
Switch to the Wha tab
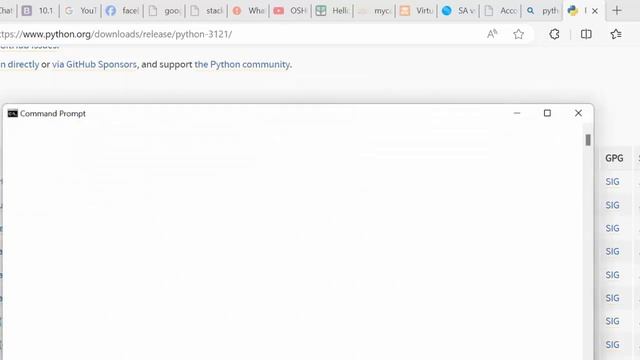coord(249,11)
